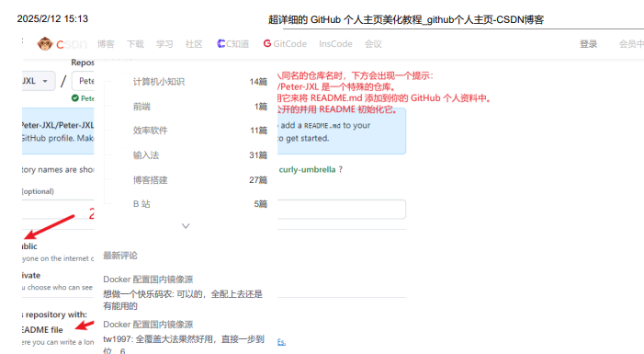Click the empty description input field
Screen dimensions: 644x354
tap(342, 210)
